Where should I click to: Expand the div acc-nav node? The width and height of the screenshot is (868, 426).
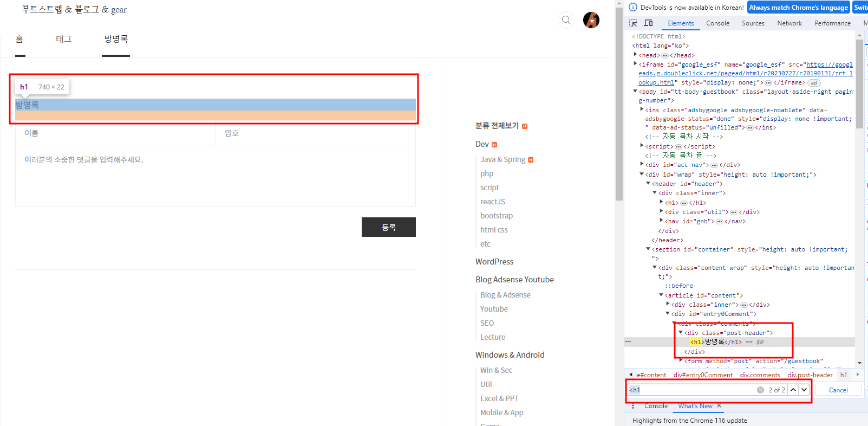point(642,164)
